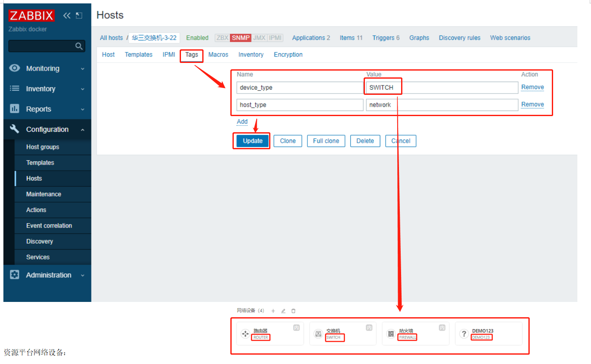This screenshot has width=591, height=364.
Task: Open Discovery rules link
Action: click(x=460, y=38)
